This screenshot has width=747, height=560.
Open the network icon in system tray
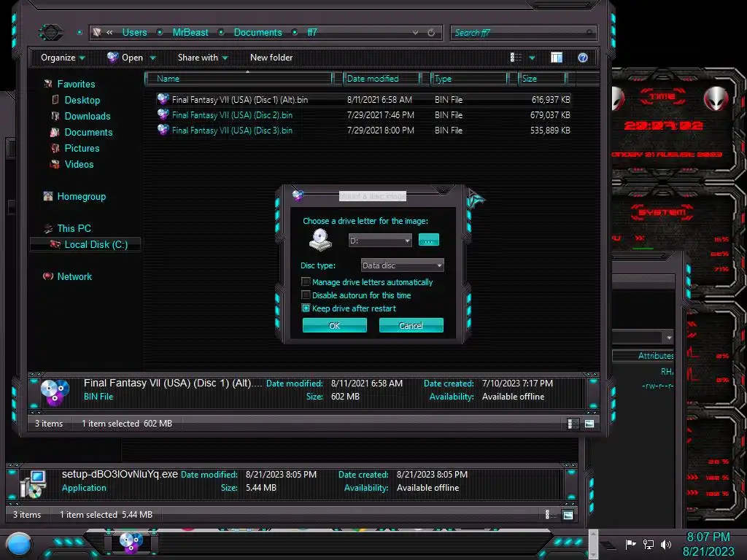pos(649,544)
